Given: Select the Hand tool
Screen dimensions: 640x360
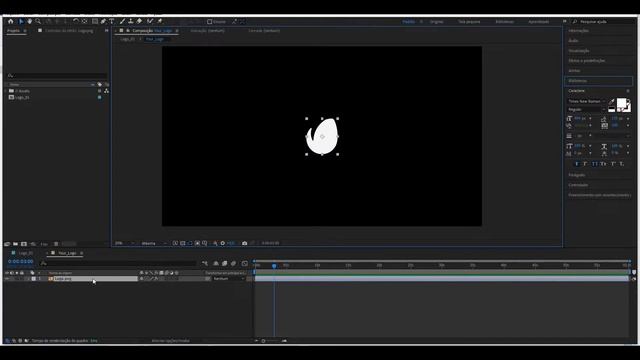Looking at the screenshot, I should 29,21.
